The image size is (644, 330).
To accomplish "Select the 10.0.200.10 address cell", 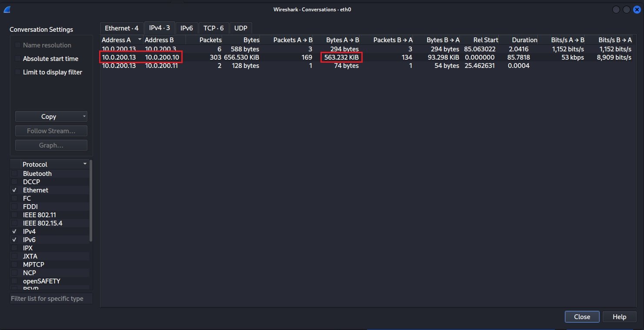I will pyautogui.click(x=161, y=57).
